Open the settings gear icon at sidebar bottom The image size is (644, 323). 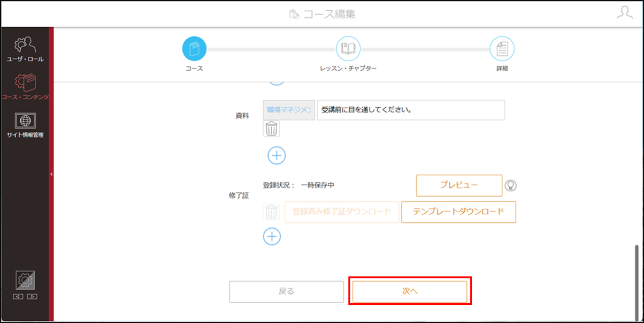(25, 280)
